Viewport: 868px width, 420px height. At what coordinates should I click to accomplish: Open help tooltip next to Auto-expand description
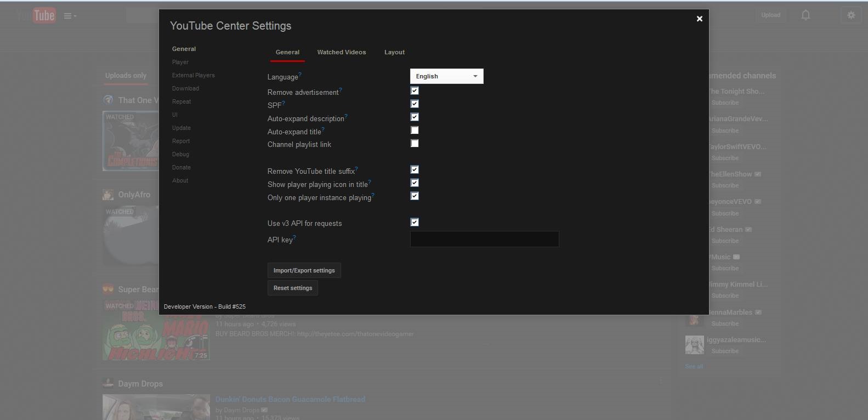pyautogui.click(x=346, y=116)
